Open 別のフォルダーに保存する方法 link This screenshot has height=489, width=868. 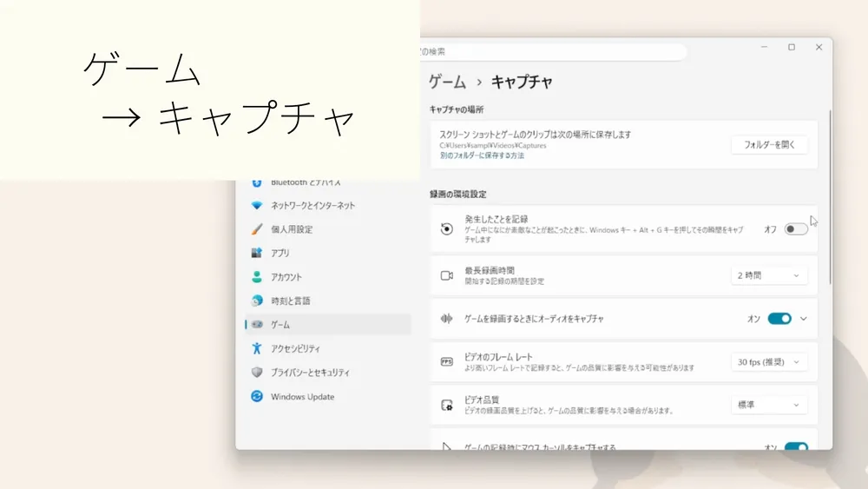pos(482,155)
